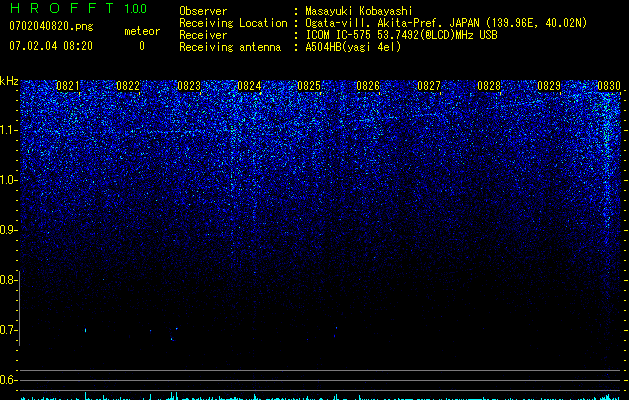Click the Receiving antenna label

pyautogui.click(x=230, y=47)
